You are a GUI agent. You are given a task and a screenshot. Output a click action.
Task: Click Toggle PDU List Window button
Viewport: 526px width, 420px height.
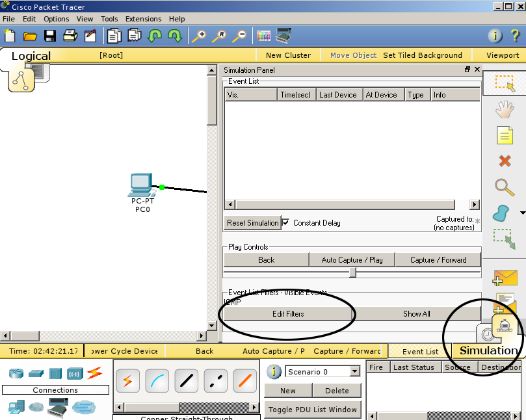[x=313, y=410]
